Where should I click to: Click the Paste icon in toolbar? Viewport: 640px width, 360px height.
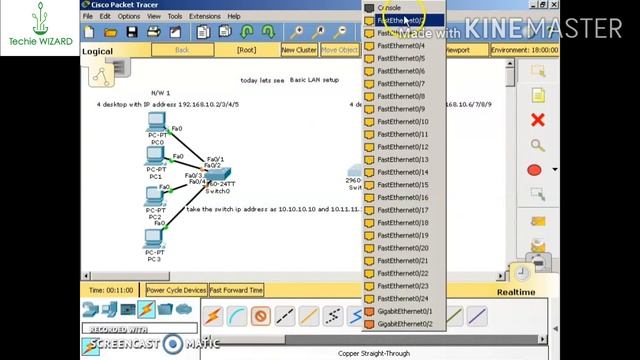tap(225, 32)
